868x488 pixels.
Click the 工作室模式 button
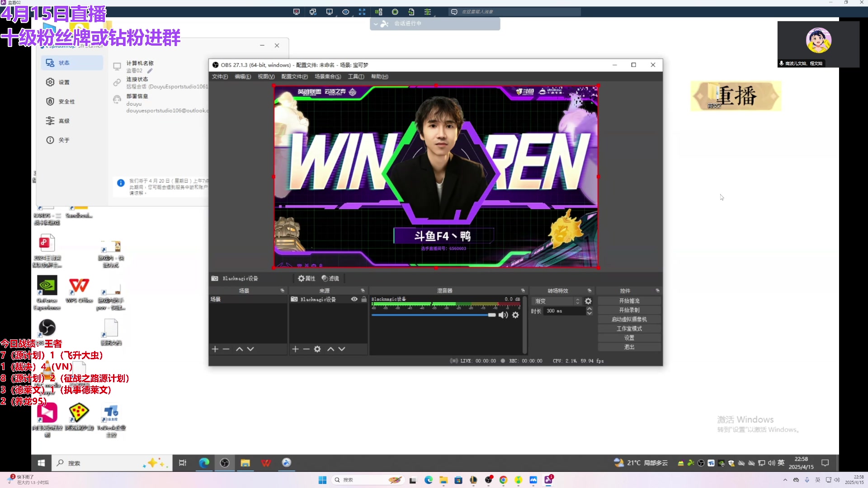pos(629,328)
